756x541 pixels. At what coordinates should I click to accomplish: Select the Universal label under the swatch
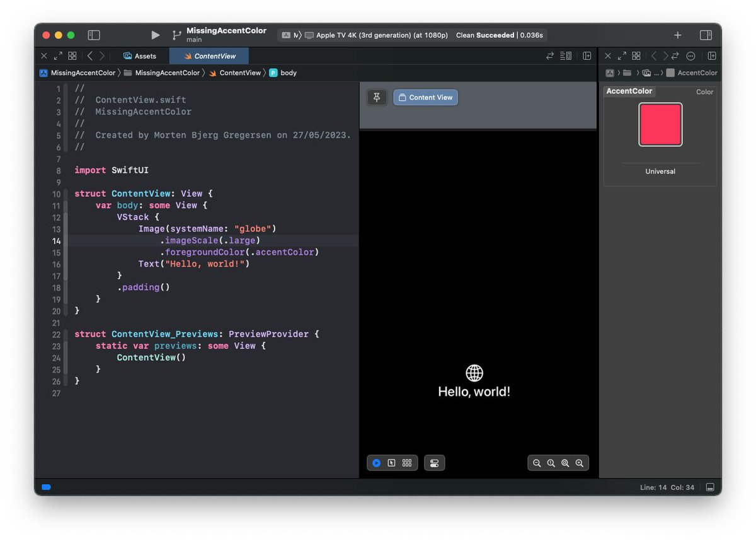pos(660,172)
